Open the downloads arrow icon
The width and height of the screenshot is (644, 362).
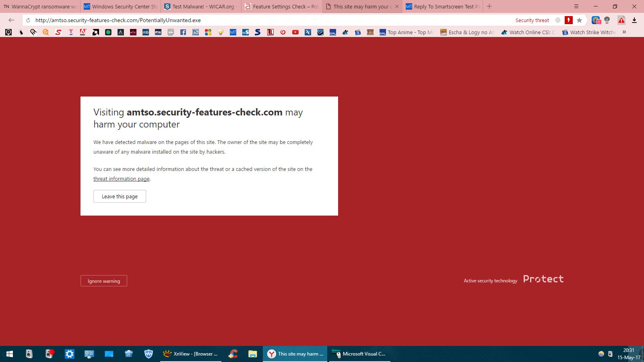(634, 20)
